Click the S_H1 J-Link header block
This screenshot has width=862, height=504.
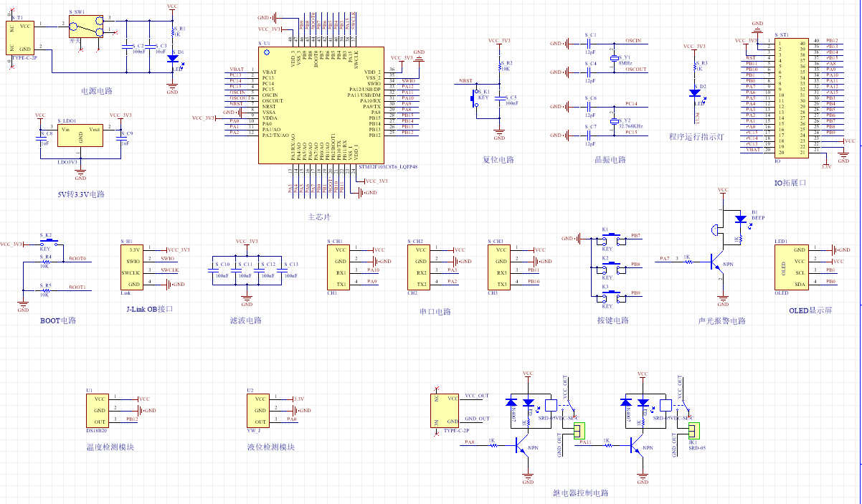[134, 267]
